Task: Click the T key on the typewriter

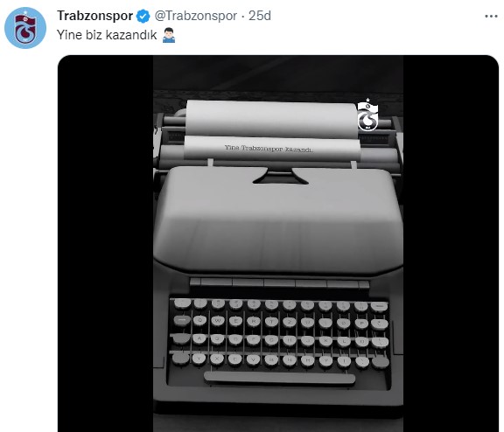Action: click(x=271, y=322)
